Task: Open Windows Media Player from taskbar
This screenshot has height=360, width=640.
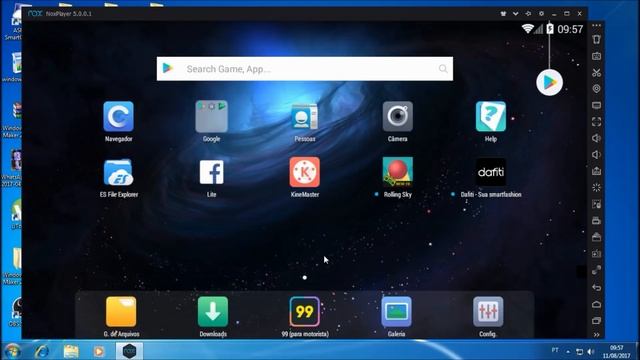Action: [x=98, y=351]
